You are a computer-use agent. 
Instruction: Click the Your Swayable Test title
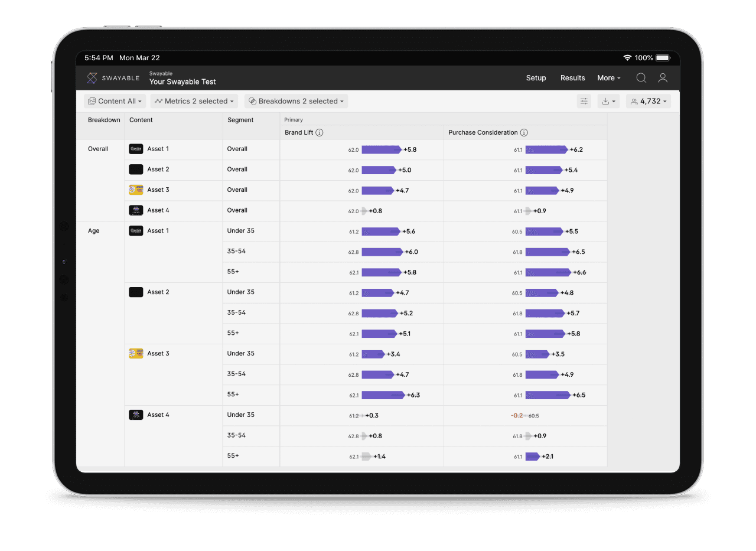(183, 82)
